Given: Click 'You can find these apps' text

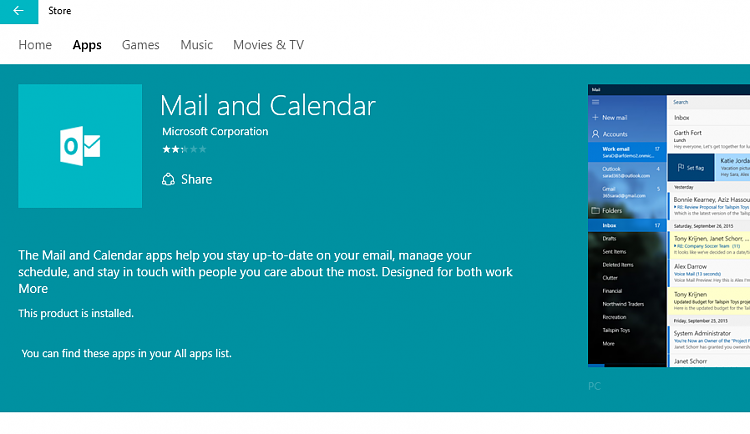Looking at the screenshot, I should [126, 354].
